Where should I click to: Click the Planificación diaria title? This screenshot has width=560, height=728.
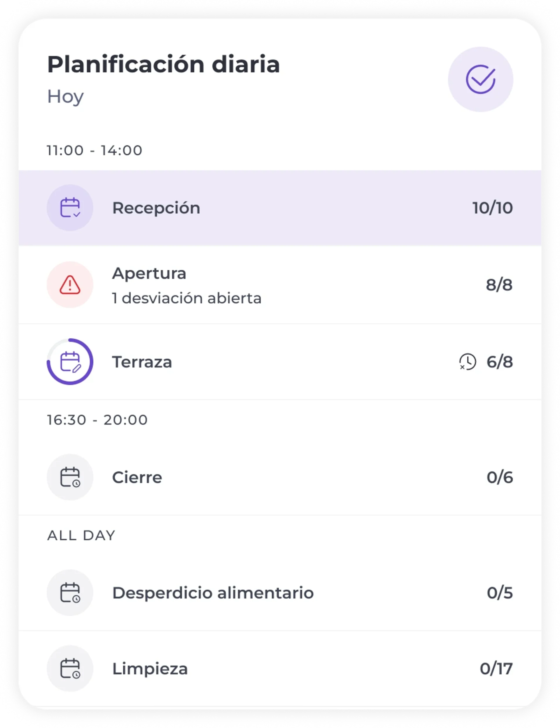[163, 64]
